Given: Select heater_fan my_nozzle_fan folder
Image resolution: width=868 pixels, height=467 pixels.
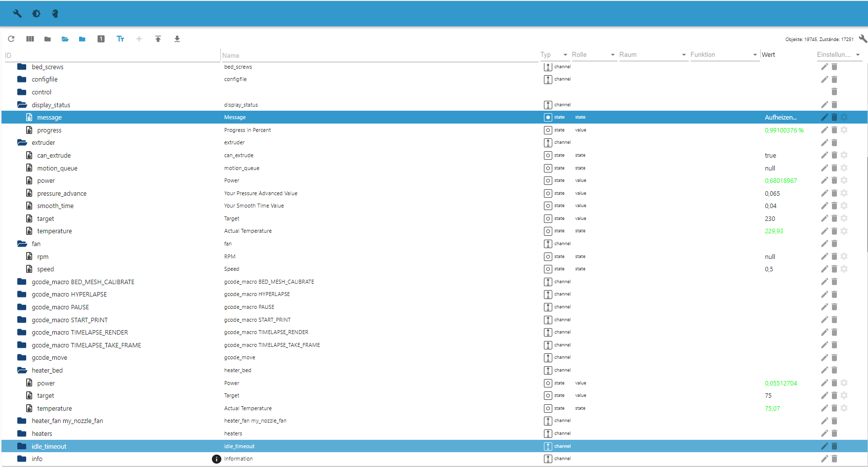Looking at the screenshot, I should (434, 421).
